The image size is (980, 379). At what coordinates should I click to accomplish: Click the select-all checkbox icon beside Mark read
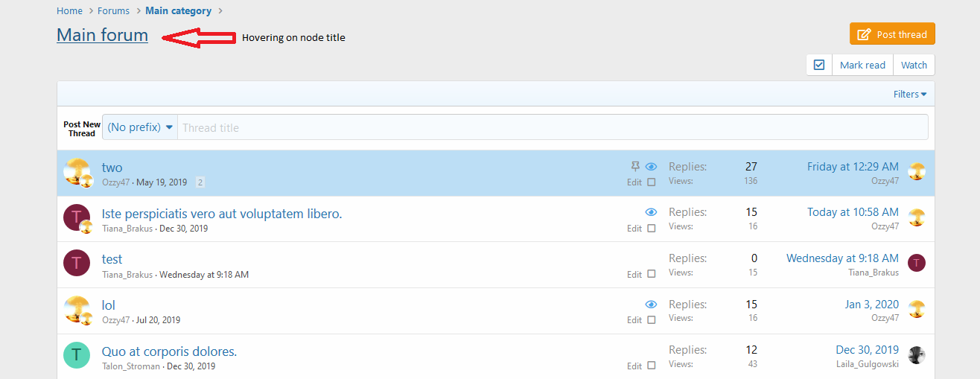[x=819, y=65]
